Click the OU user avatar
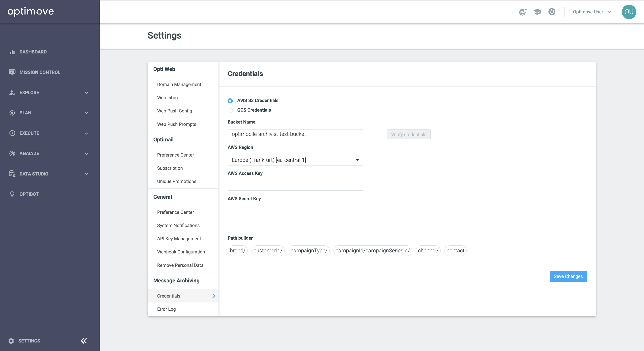 [x=629, y=12]
